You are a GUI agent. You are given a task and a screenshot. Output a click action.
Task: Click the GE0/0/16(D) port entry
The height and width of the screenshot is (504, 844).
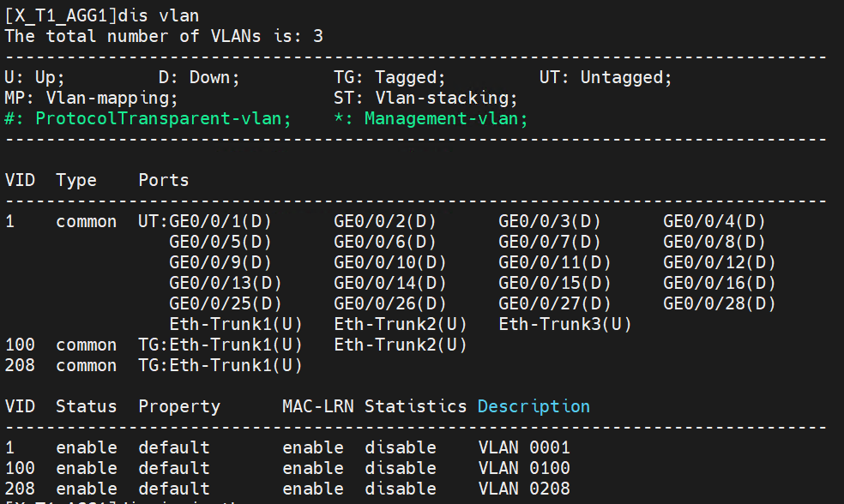(719, 283)
